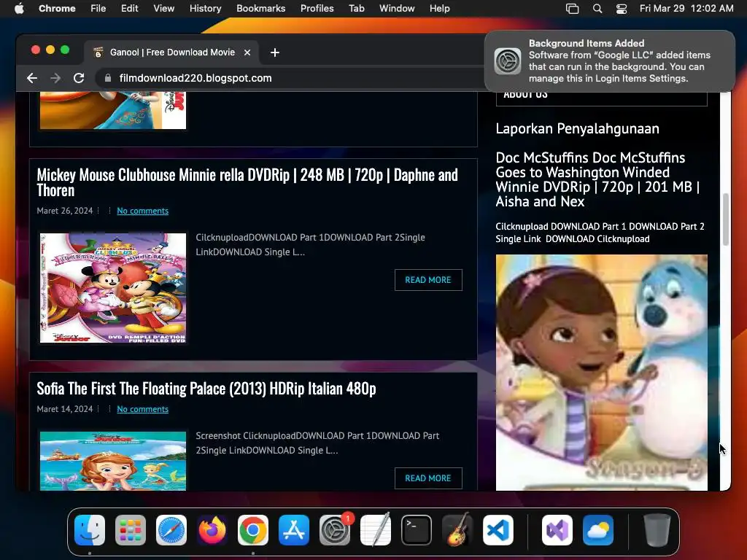Open Launchpad from the Dock
This screenshot has width=747, height=560.
pyautogui.click(x=131, y=530)
